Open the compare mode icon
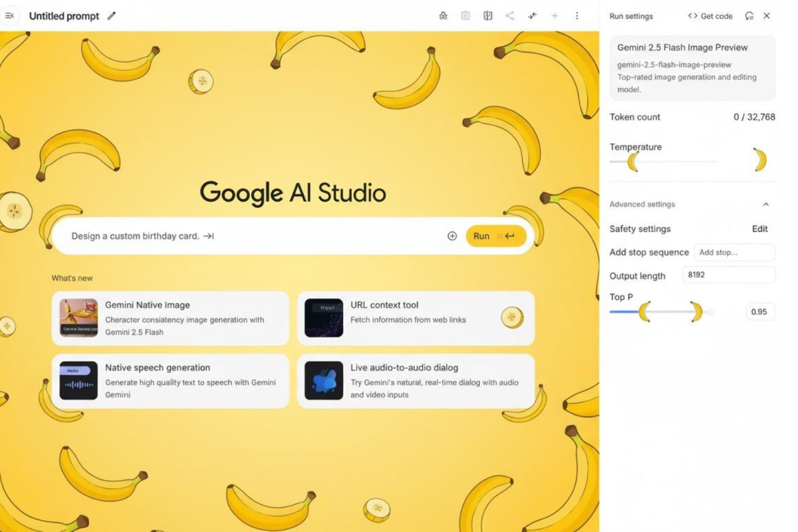Image resolution: width=798 pixels, height=532 pixels. pyautogui.click(x=488, y=15)
